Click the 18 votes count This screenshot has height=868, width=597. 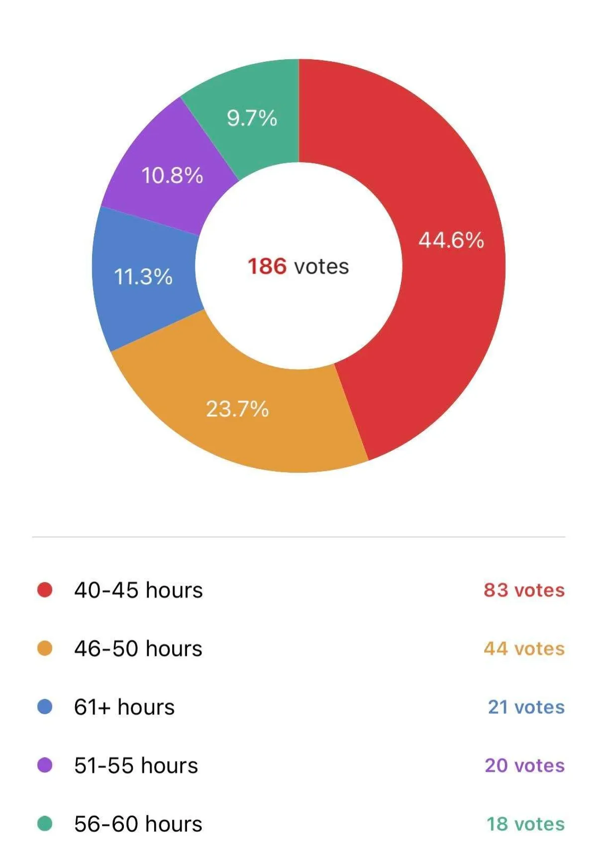tap(525, 824)
